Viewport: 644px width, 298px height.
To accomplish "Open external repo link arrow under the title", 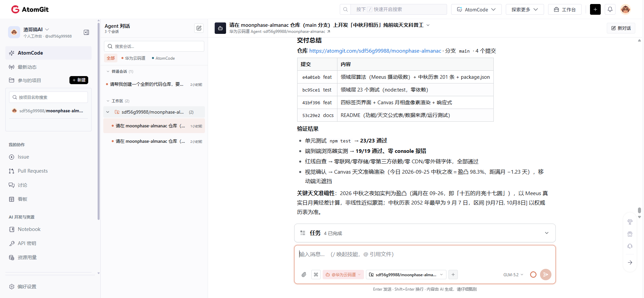I will pyautogui.click(x=329, y=32).
